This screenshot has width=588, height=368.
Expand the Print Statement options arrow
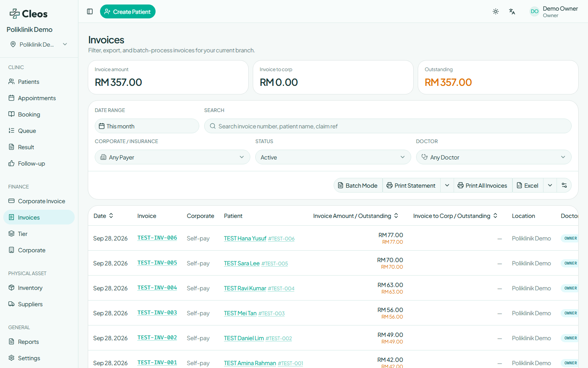[x=447, y=185]
